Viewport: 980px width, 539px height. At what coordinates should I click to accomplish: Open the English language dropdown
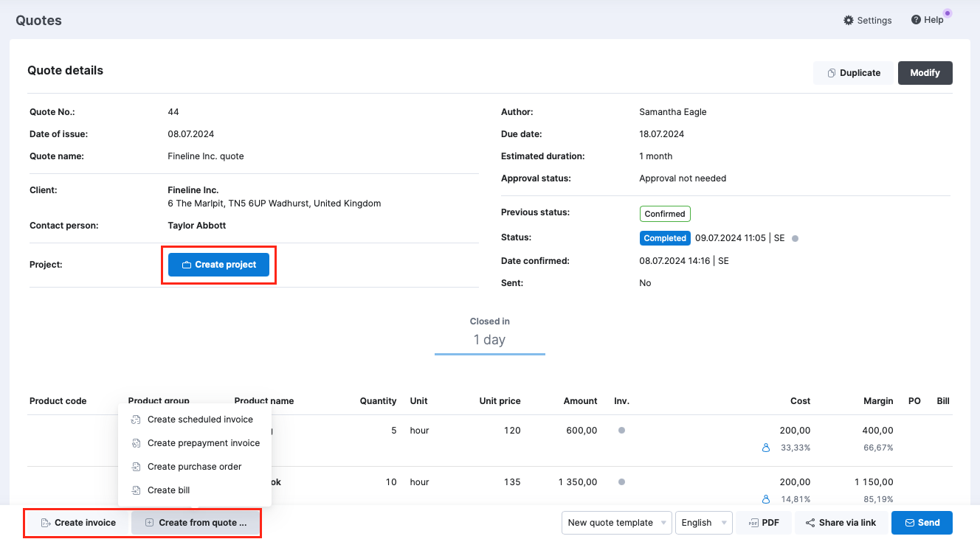[x=703, y=523]
